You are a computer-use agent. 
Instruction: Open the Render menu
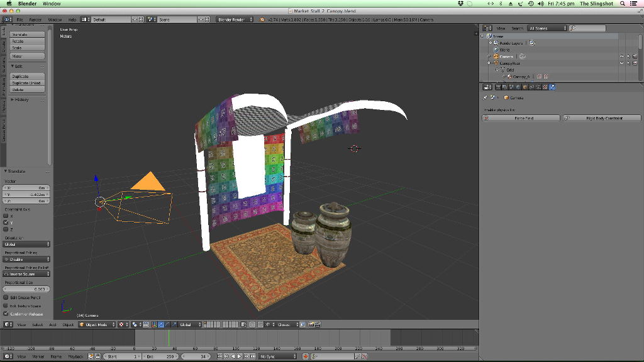35,19
